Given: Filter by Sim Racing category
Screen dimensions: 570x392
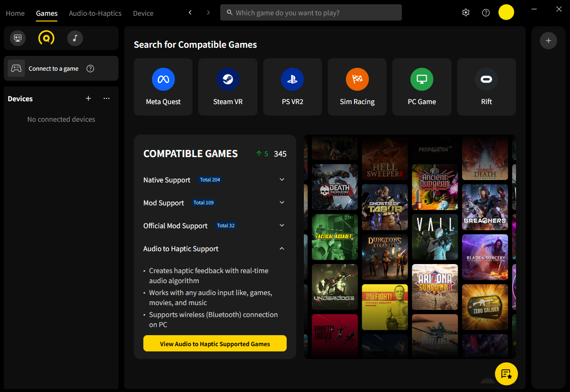Looking at the screenshot, I should point(357,87).
